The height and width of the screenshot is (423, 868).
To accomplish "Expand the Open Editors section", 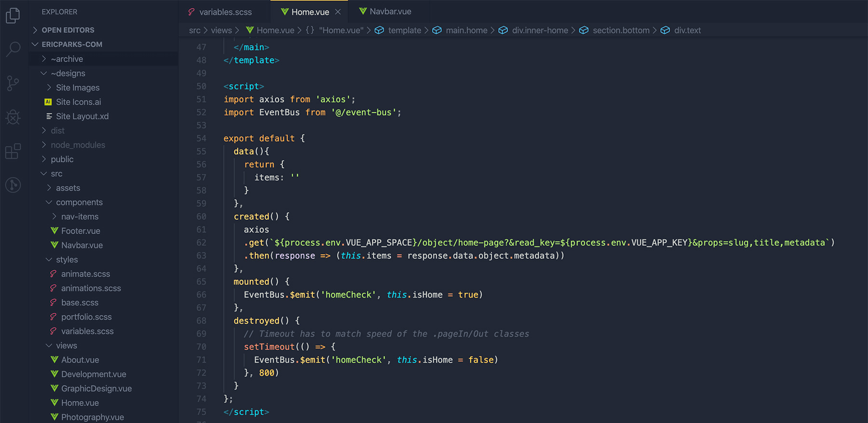I will point(35,30).
